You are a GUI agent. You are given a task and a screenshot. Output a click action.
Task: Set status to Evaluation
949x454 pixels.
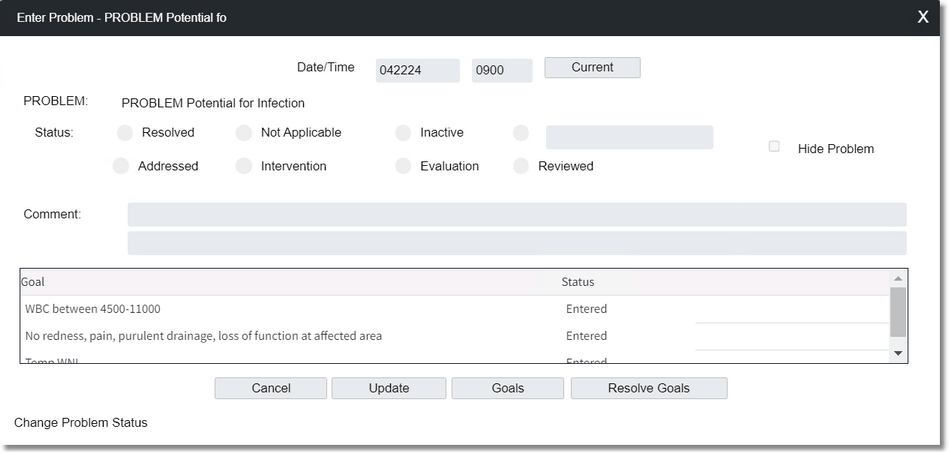tap(403, 166)
